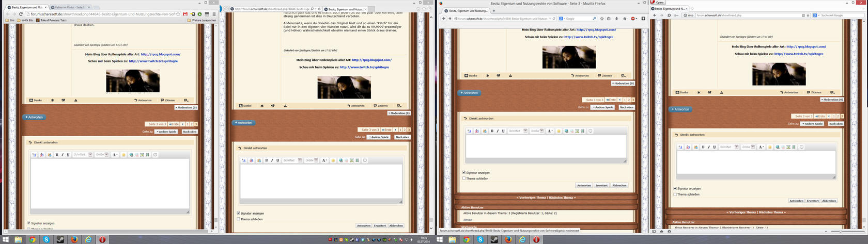Image resolution: width=868 pixels, height=244 pixels.
Task: Expand the 'Moderation (0)' dropdown in the Opera window
Action: [833, 100]
